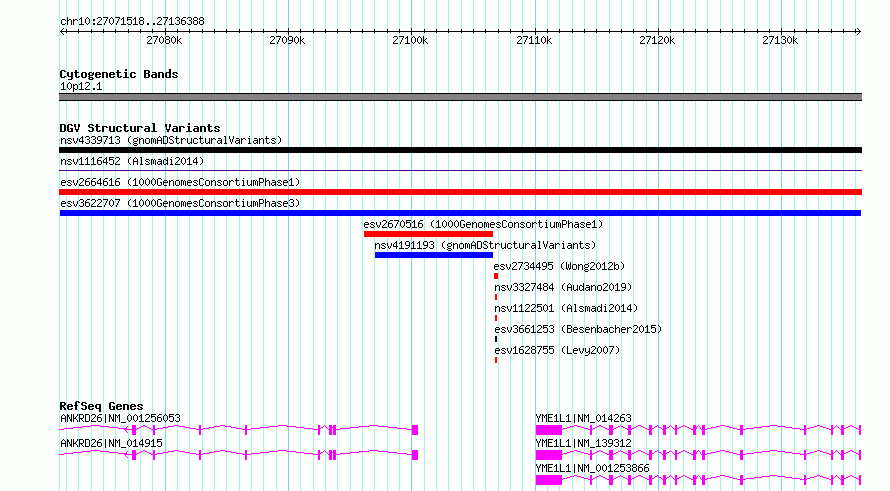Click the last exon block of ANKRD26 NM_014915
Image resolution: width=890 pixels, height=491 pixels.
tap(415, 455)
